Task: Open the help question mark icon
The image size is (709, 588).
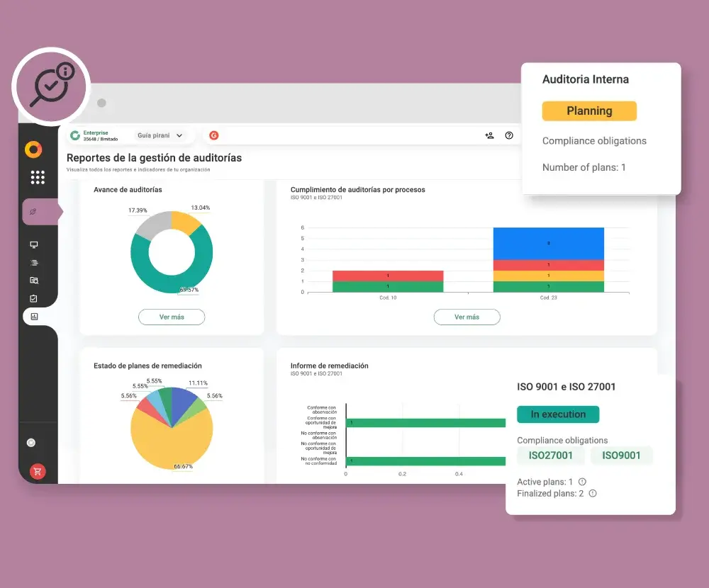Action: coord(509,135)
